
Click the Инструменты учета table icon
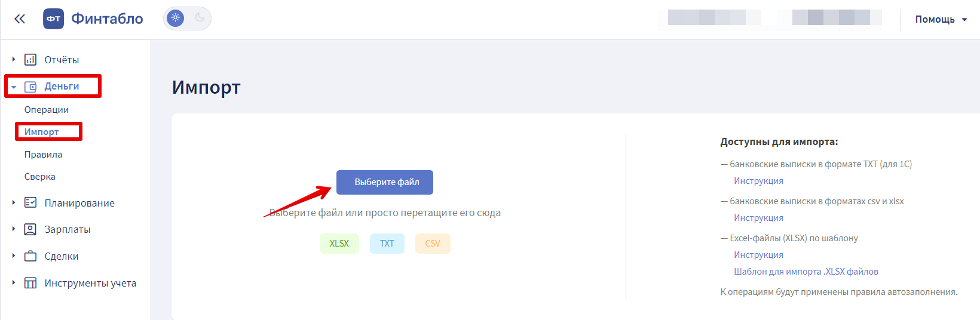coord(30,283)
